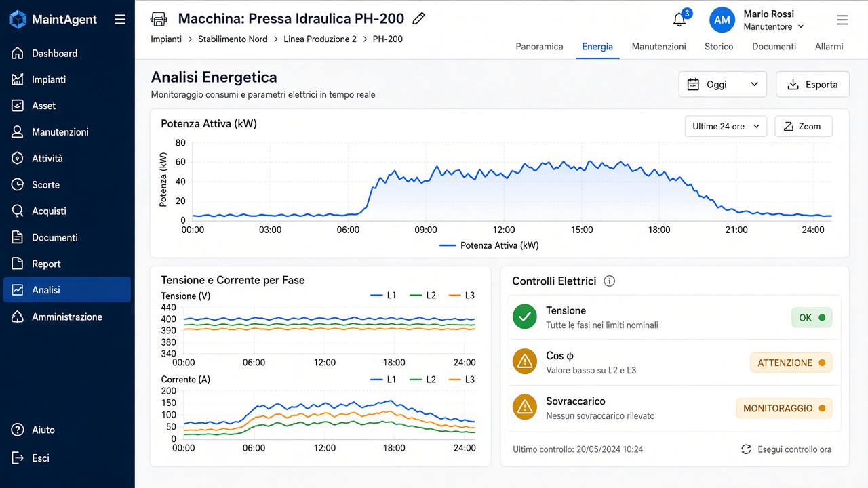The height and width of the screenshot is (488, 868).
Task: Open the Oggi date dropdown
Action: [723, 84]
